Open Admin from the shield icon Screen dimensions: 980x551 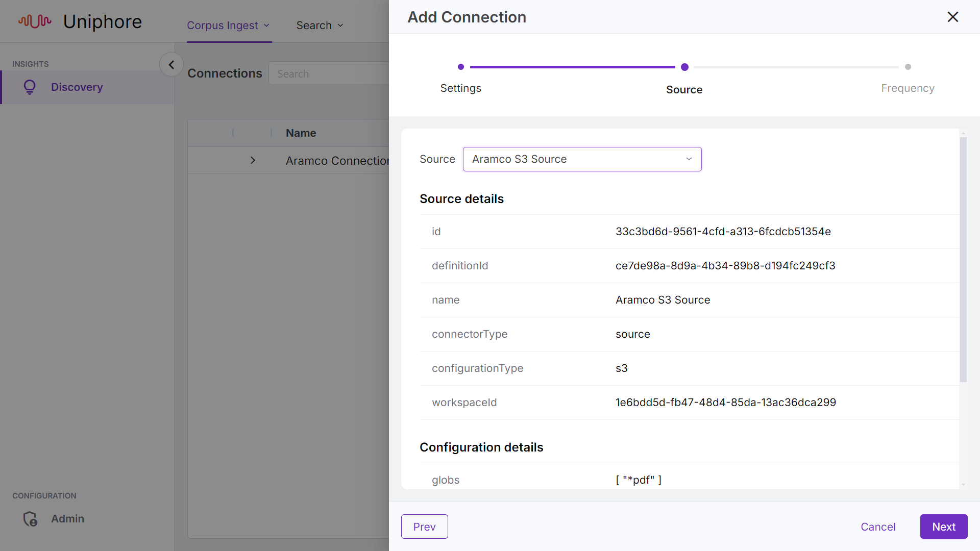(30, 519)
